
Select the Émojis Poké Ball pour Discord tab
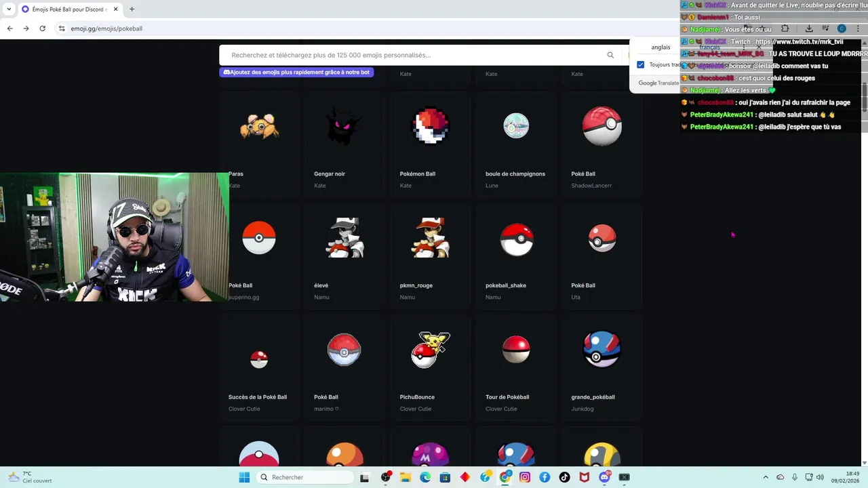pos(68,9)
